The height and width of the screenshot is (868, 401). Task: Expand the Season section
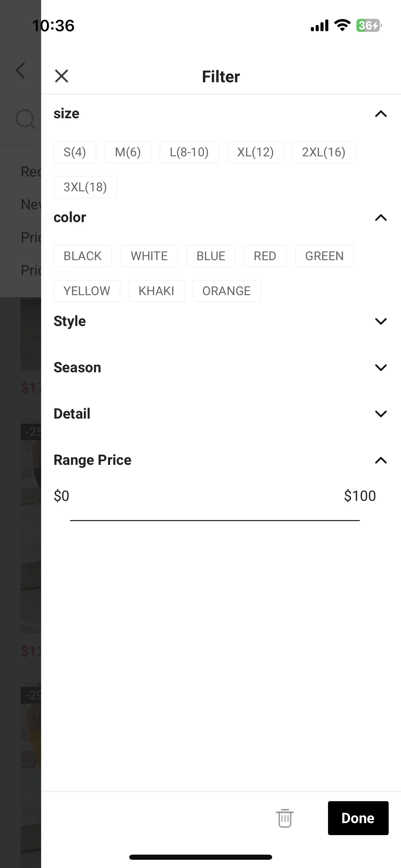coord(221,367)
